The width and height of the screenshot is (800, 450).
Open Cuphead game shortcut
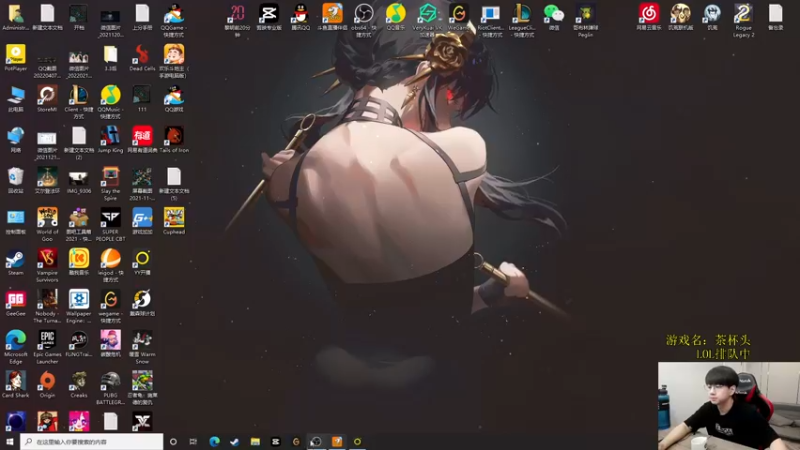[x=174, y=221]
